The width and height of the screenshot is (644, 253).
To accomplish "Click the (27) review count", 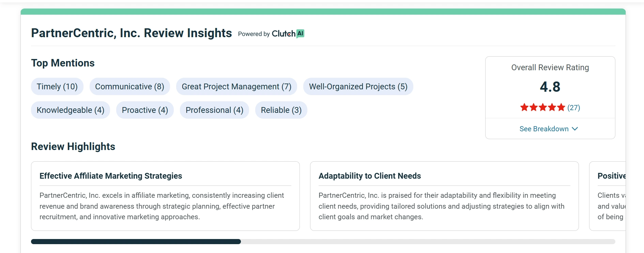I will [x=573, y=108].
